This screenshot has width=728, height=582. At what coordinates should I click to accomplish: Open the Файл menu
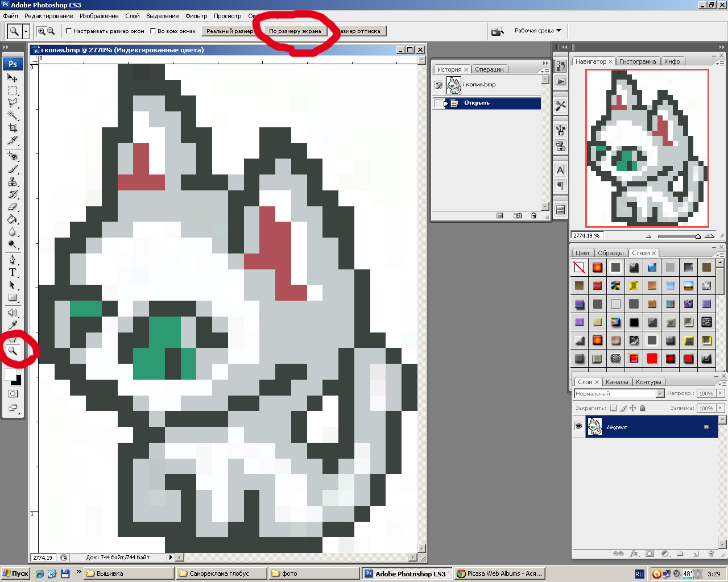[x=10, y=16]
